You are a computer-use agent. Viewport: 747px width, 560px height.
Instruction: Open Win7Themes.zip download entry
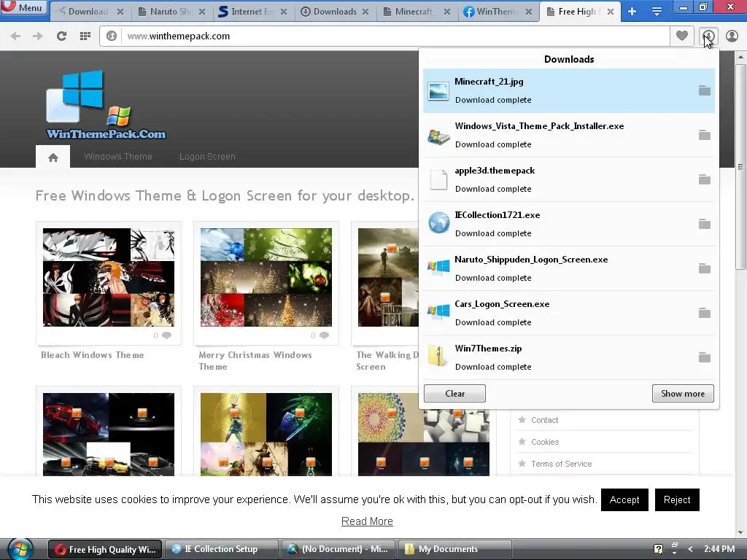[x=569, y=357]
